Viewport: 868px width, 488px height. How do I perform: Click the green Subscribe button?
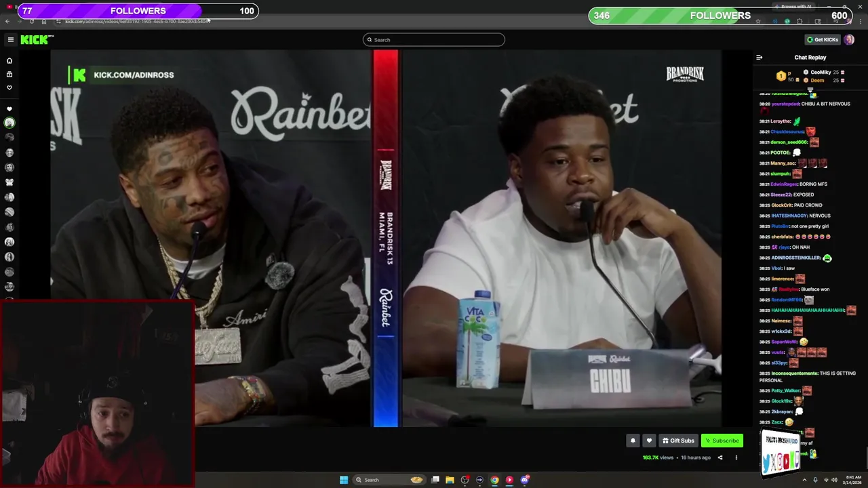click(722, 441)
